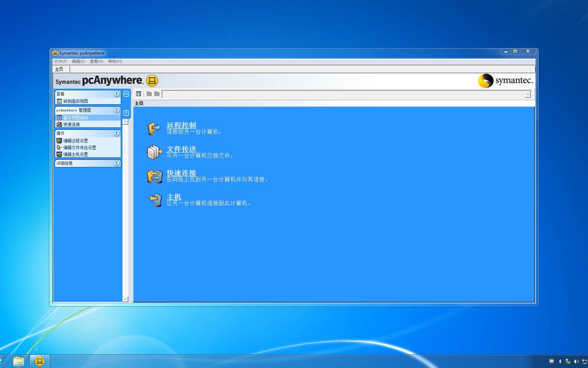Open the 帮助(H) menu

(x=115, y=61)
